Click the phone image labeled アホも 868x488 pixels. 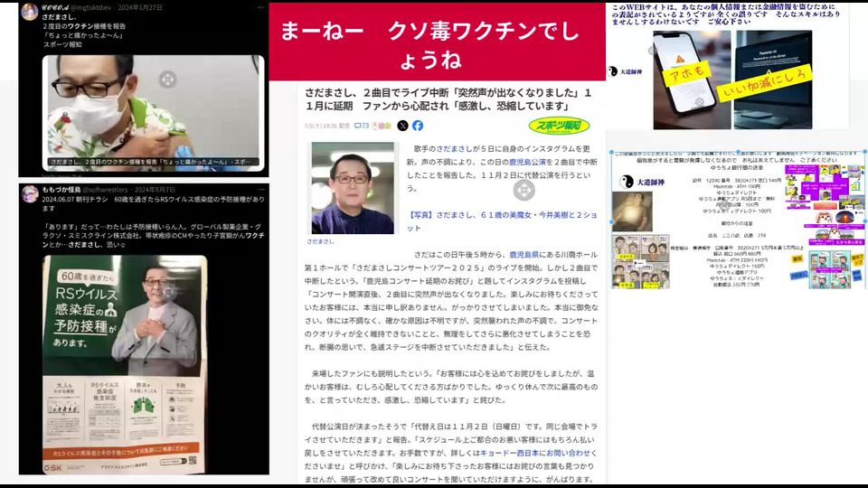[692, 80]
